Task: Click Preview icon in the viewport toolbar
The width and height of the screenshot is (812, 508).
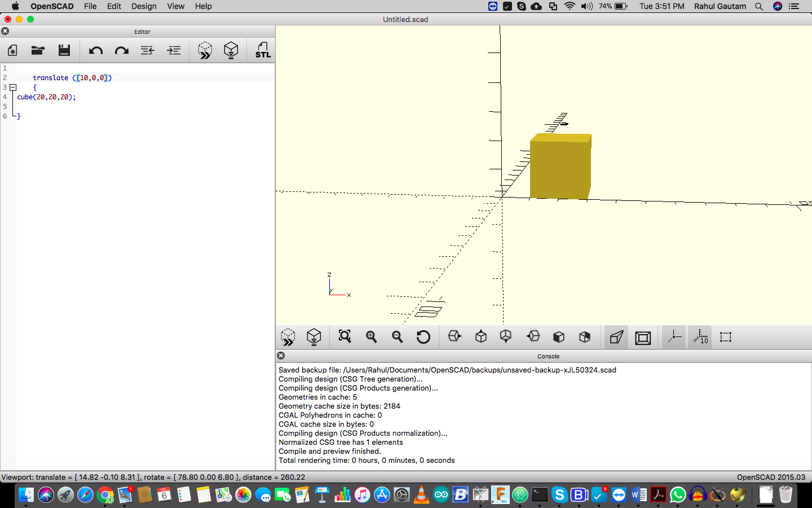Action: tap(288, 338)
